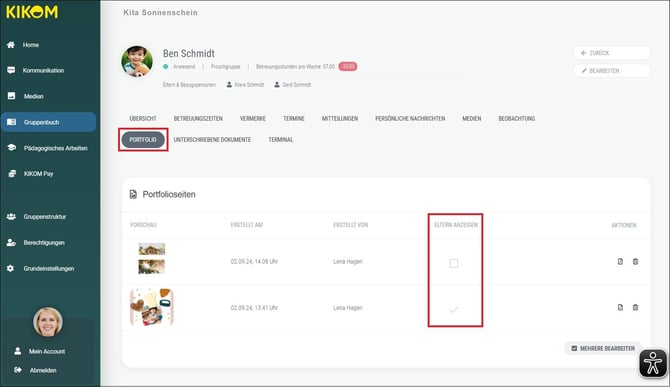Switch to the Mitteilungen tab
Viewport: 670px width, 387px height.
click(x=340, y=119)
